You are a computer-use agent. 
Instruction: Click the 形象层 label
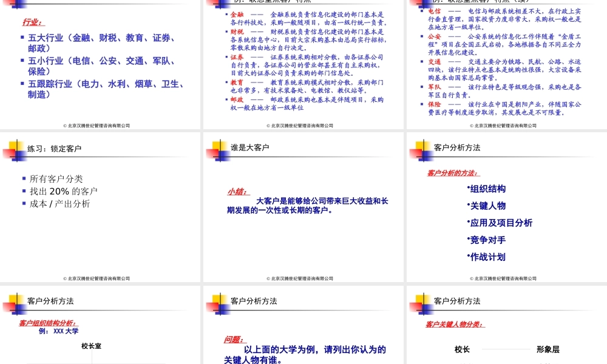[x=548, y=349]
